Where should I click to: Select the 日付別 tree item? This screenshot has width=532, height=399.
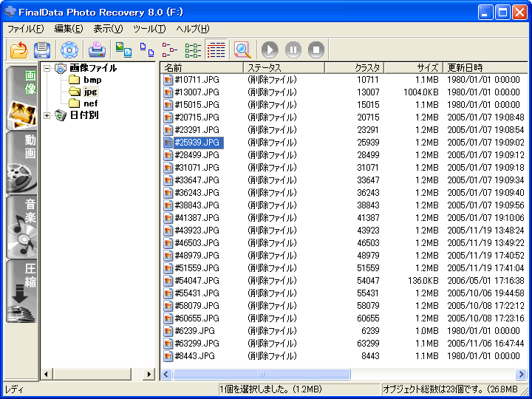tap(84, 115)
